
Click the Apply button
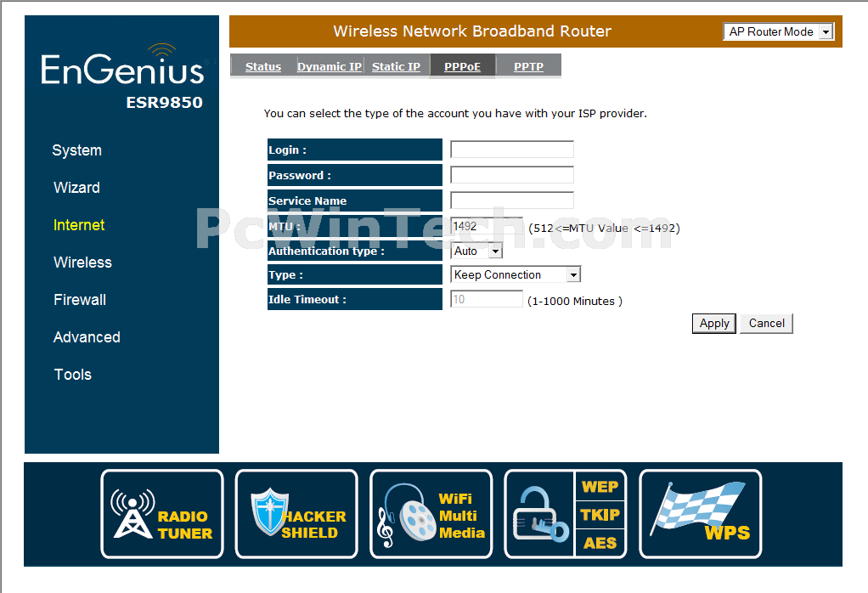(x=714, y=324)
